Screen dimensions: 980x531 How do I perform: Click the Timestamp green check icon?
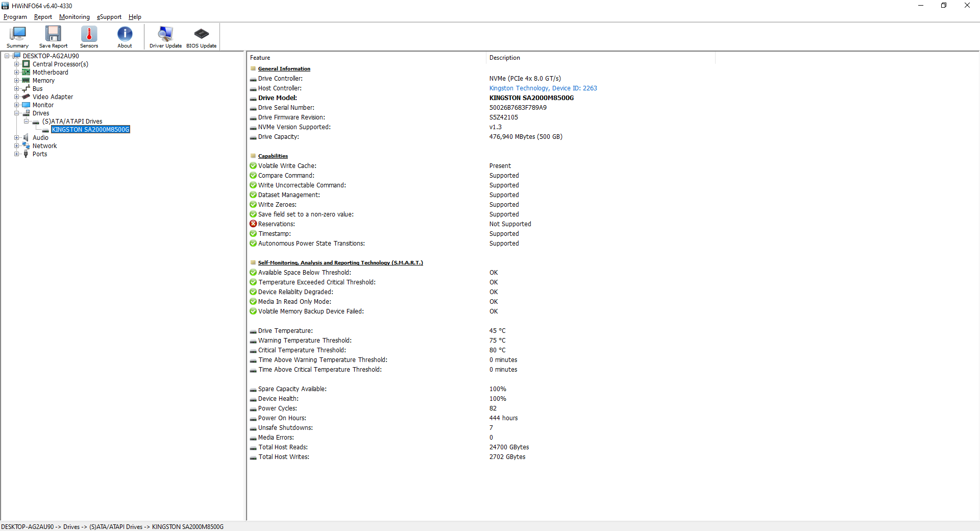253,234
